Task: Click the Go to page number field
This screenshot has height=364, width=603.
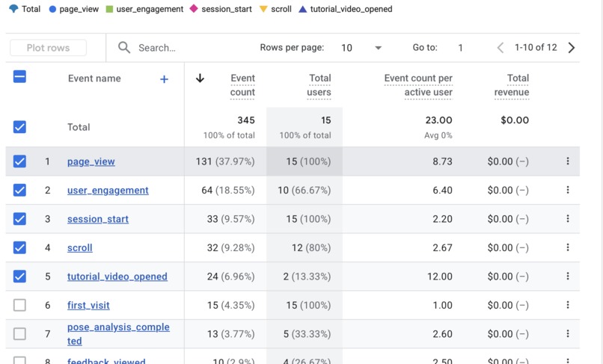Action: [460, 48]
